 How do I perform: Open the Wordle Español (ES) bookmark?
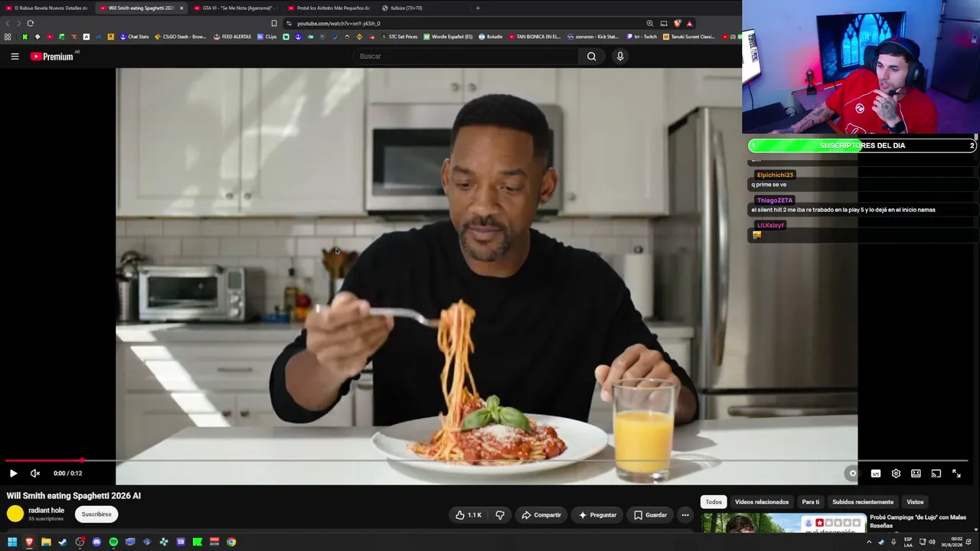[x=448, y=37]
